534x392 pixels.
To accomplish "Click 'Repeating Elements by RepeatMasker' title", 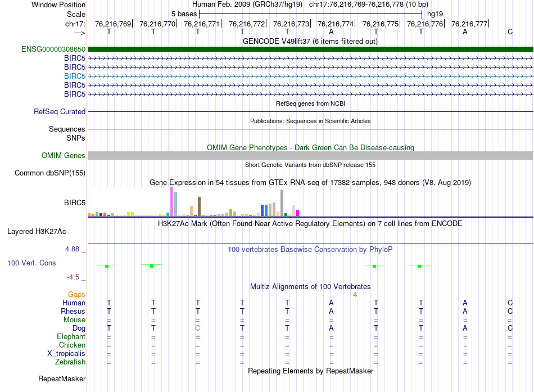I will [x=310, y=371].
